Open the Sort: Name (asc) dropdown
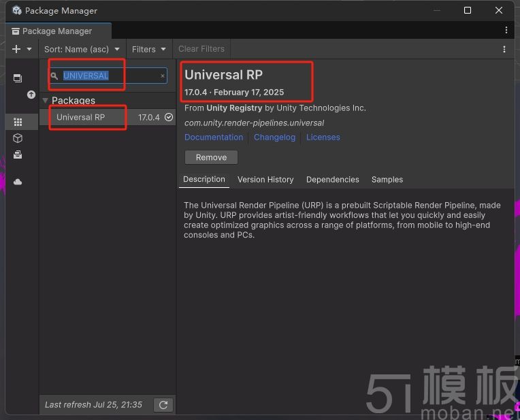This screenshot has width=520, height=420. point(82,49)
